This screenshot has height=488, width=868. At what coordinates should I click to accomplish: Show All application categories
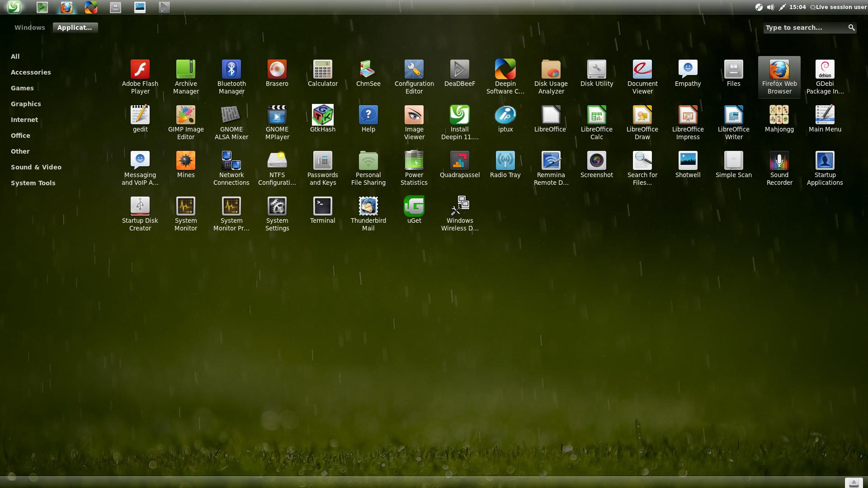pos(15,56)
